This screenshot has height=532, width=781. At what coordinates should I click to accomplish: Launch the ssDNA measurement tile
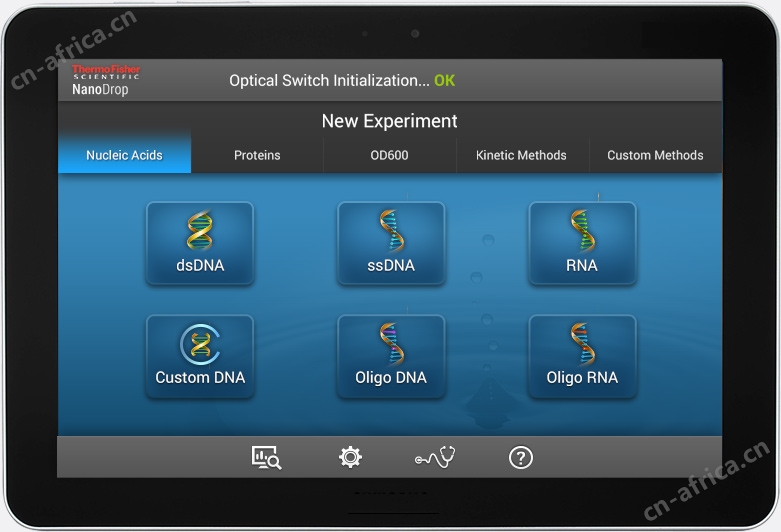coord(391,243)
